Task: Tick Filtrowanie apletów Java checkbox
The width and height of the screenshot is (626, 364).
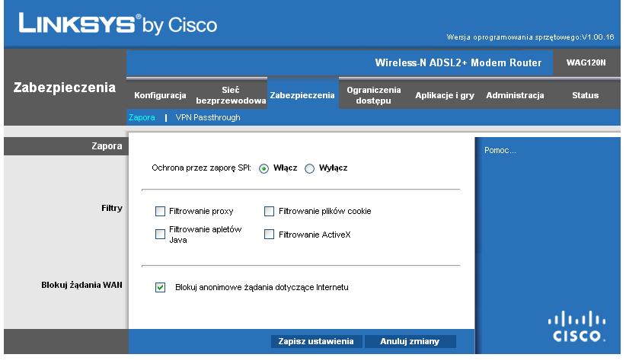Action: [x=160, y=235]
